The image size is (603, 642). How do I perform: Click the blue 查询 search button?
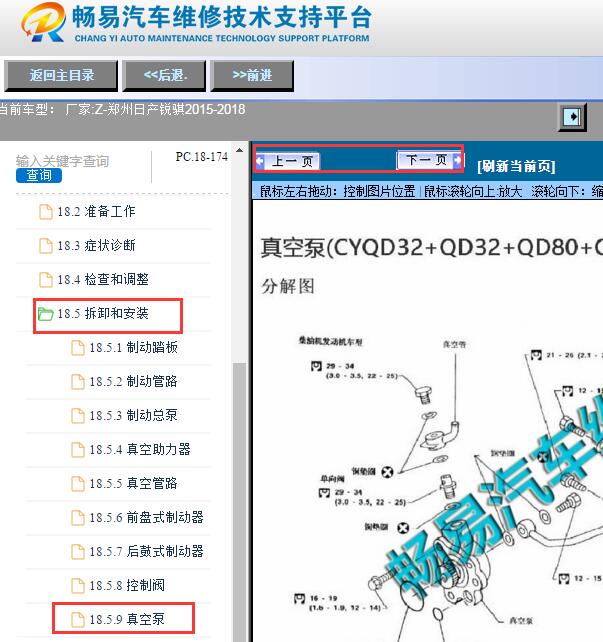pos(39,175)
